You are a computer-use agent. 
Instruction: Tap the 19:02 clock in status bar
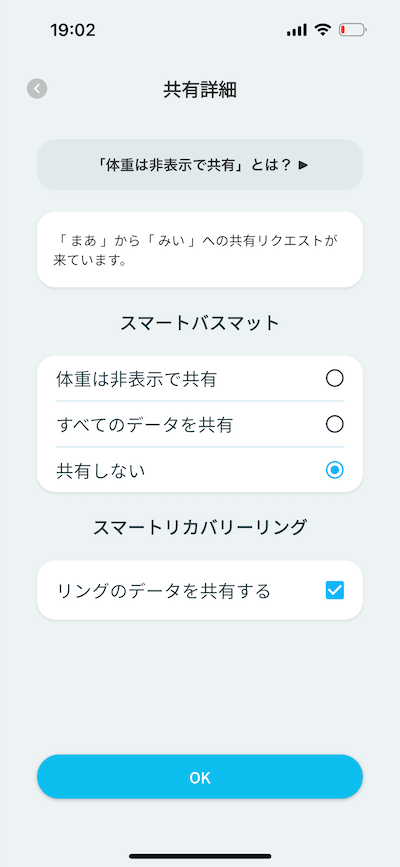72,30
